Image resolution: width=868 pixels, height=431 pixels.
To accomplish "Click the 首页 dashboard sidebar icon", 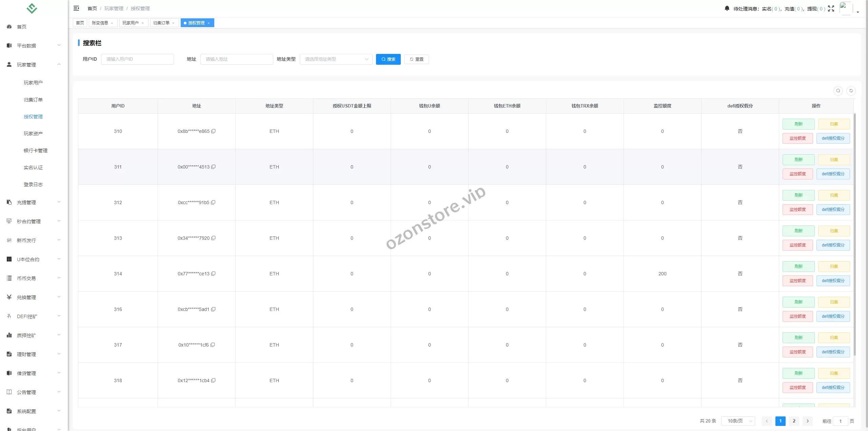I will (x=9, y=27).
